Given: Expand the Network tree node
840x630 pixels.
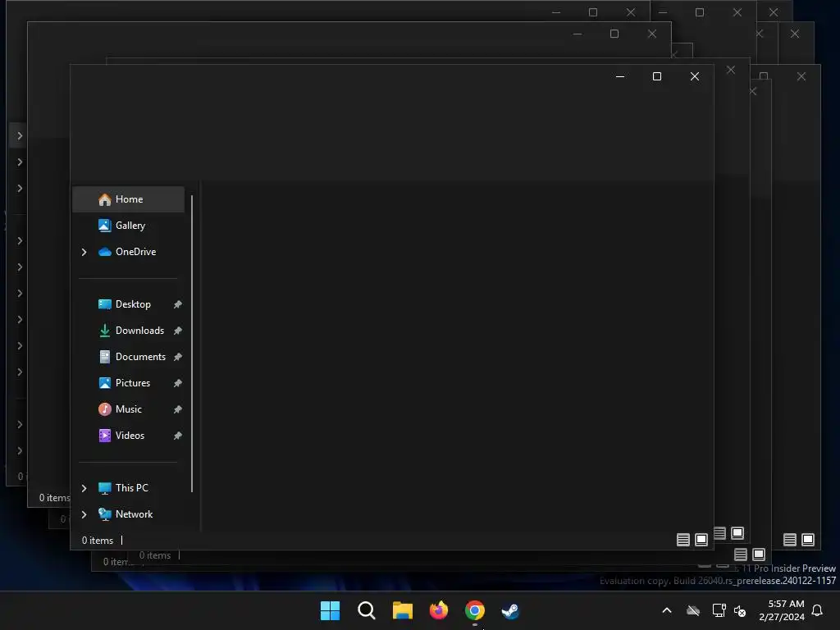Looking at the screenshot, I should [84, 514].
